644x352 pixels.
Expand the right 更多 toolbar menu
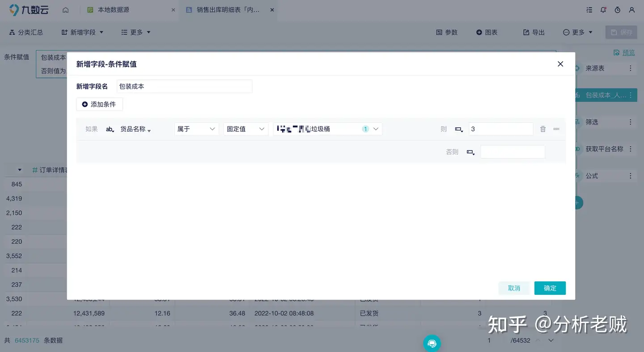(x=578, y=32)
